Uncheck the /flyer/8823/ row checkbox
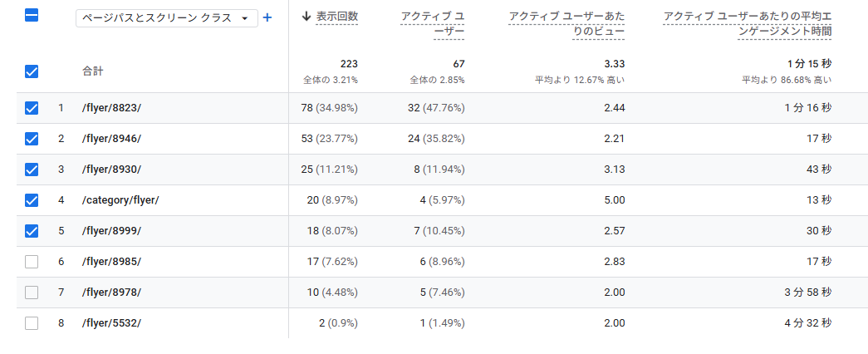 32,108
